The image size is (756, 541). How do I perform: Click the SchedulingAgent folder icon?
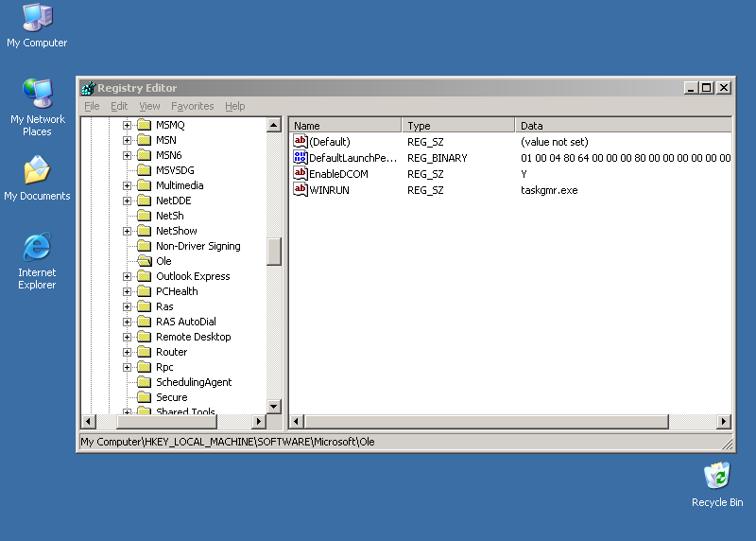[x=145, y=382]
